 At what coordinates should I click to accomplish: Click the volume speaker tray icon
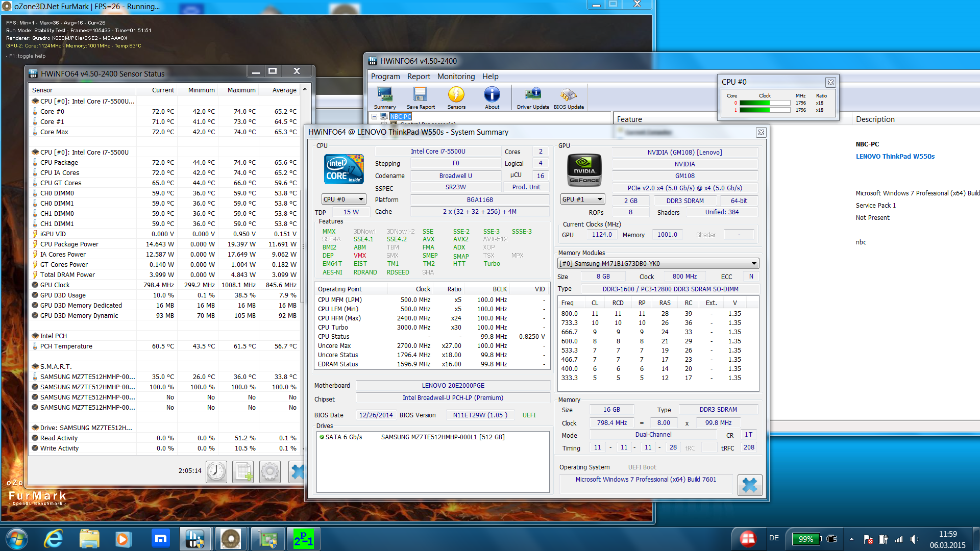click(x=914, y=539)
